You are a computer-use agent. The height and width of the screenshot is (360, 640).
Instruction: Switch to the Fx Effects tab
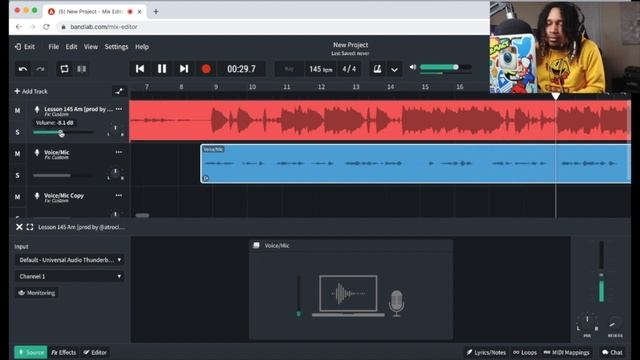click(x=64, y=352)
